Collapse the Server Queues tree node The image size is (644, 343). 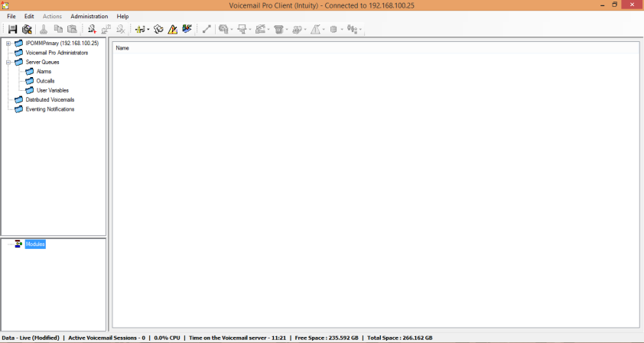(8, 63)
